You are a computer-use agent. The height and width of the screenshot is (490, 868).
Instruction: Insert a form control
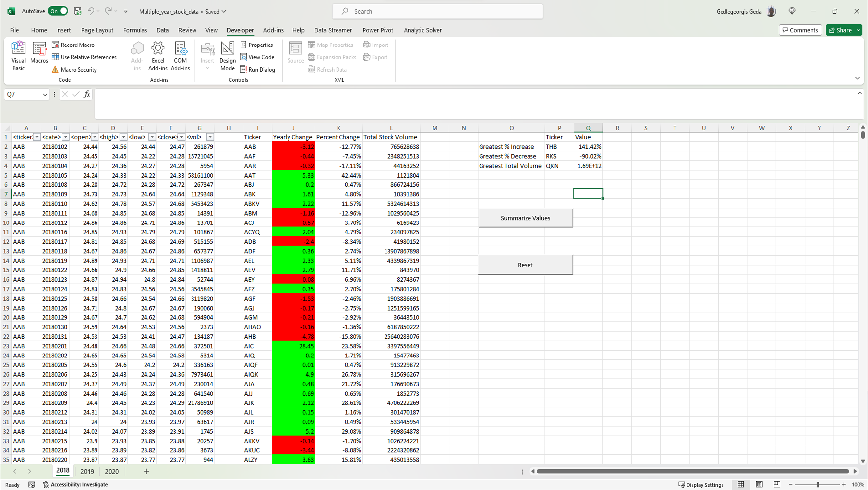coord(207,55)
